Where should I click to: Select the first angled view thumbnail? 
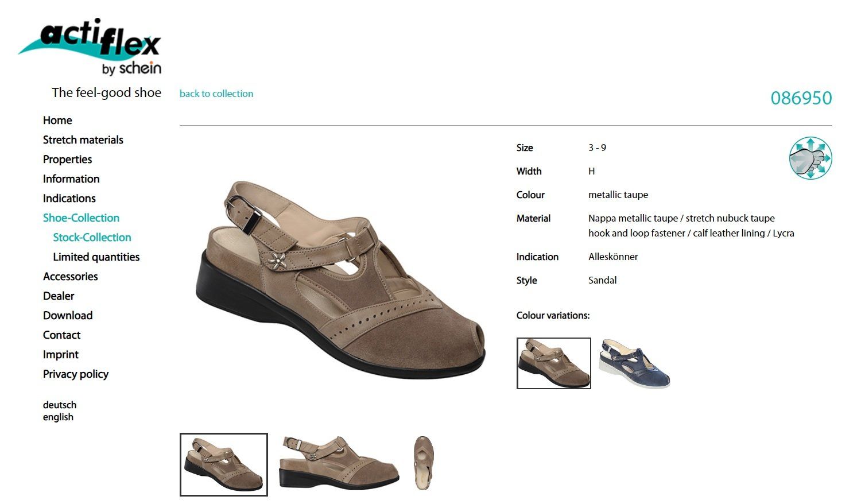[224, 464]
